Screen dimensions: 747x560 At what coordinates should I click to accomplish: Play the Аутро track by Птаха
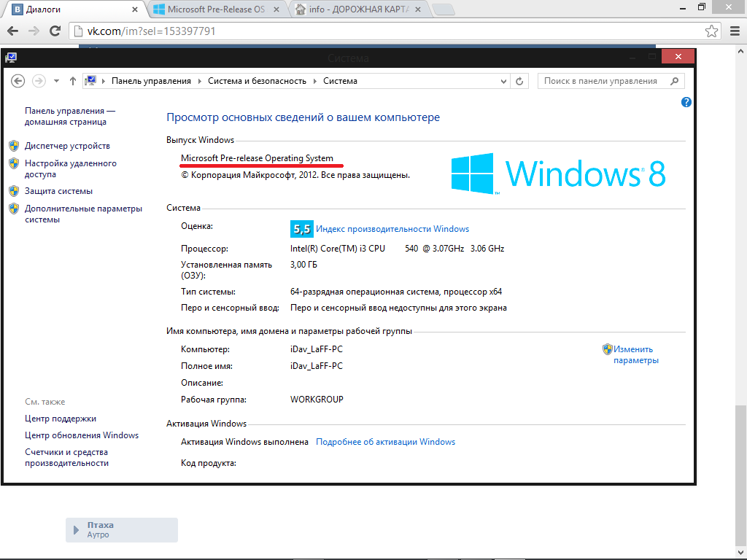pyautogui.click(x=76, y=530)
